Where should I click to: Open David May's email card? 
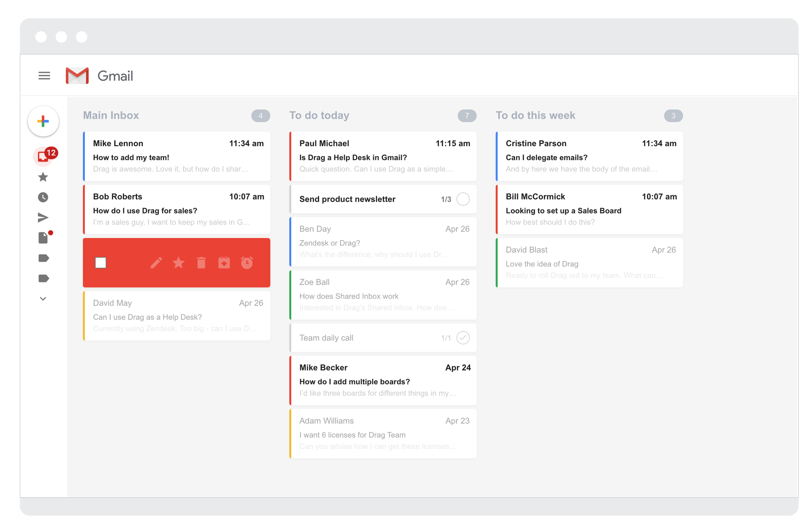coord(177,316)
